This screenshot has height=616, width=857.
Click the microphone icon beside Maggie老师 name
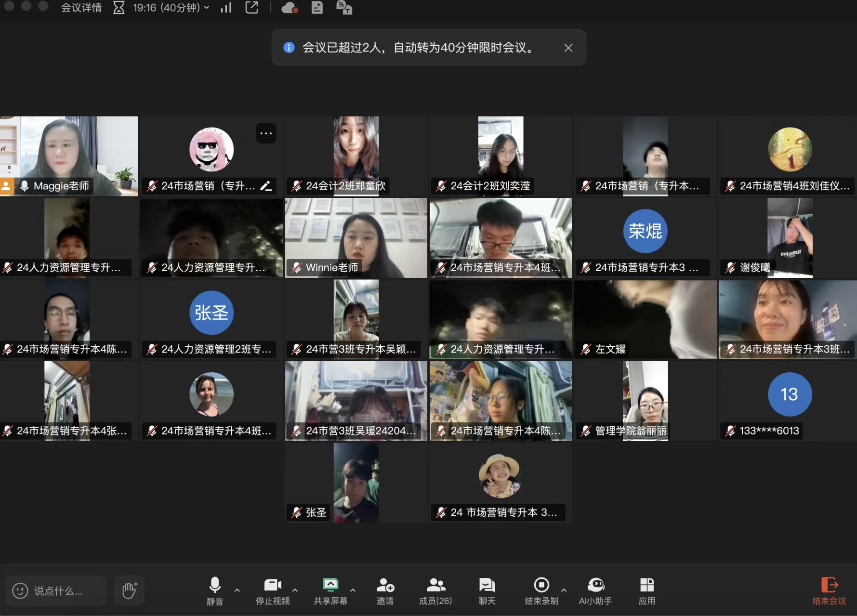[24, 186]
